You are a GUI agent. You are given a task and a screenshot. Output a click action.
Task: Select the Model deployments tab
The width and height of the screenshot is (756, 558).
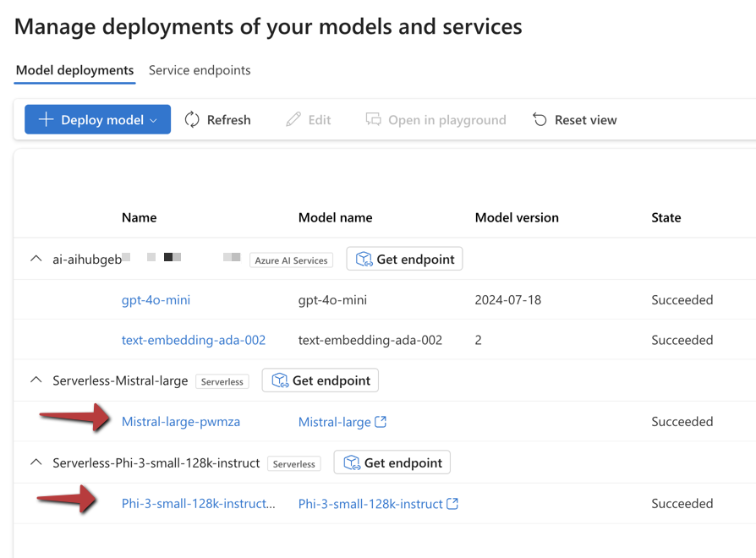pyautogui.click(x=74, y=70)
